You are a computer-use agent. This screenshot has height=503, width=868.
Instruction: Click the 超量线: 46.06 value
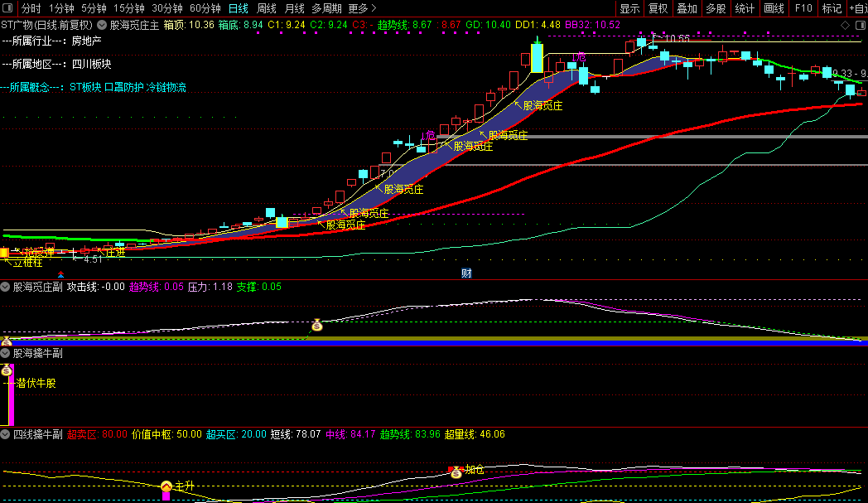pyautogui.click(x=475, y=434)
